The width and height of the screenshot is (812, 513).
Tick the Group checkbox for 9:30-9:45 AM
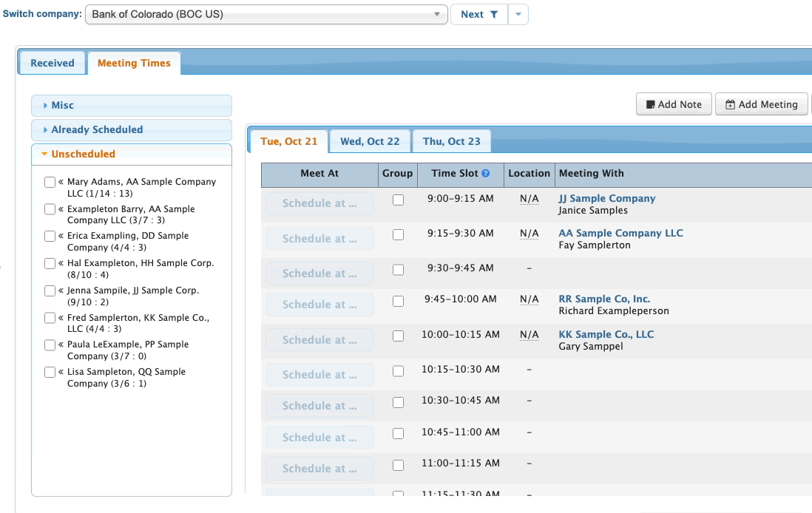click(x=398, y=270)
